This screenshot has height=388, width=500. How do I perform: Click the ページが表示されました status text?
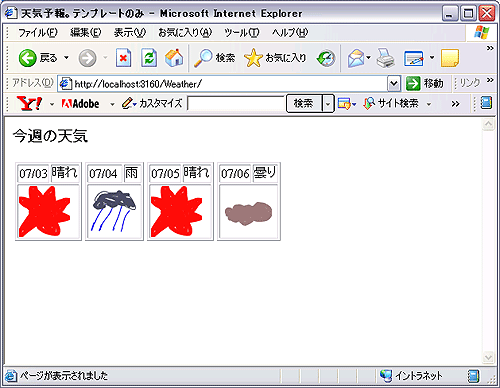coord(63,376)
